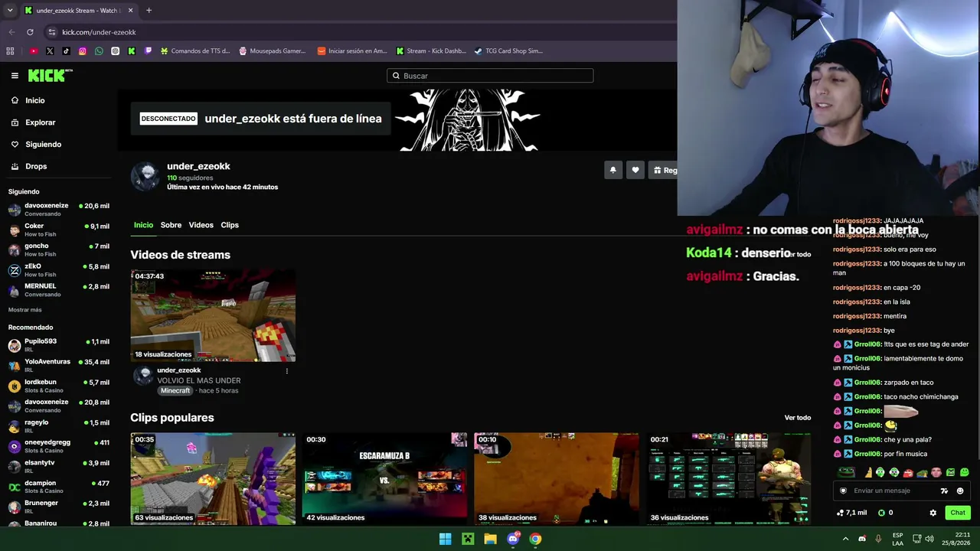Click the 7TV emote icon in chat input
The image size is (980, 551).
[x=944, y=491]
